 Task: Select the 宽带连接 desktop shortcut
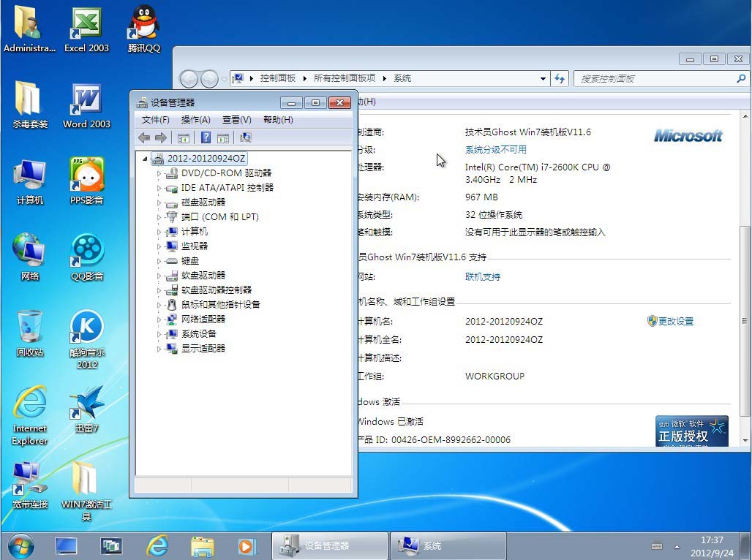[30, 485]
